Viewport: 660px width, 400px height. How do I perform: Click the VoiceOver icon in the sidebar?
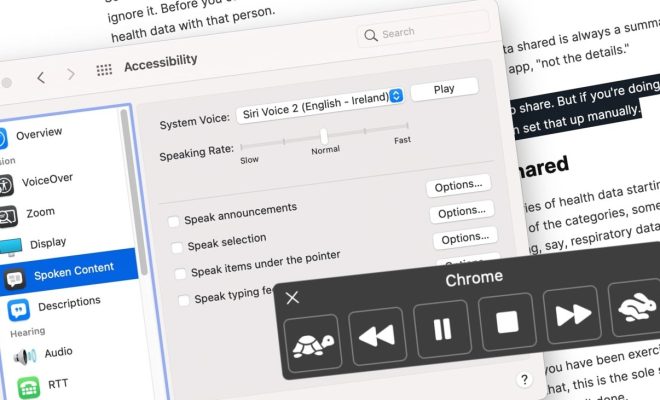pyautogui.click(x=6, y=185)
